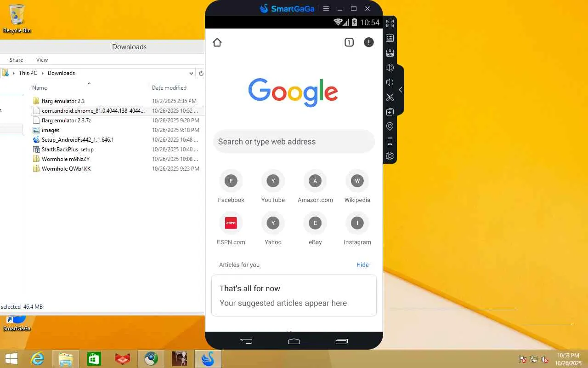Open the Yahoo shortcut tile
The image size is (588, 368).
pyautogui.click(x=273, y=229)
